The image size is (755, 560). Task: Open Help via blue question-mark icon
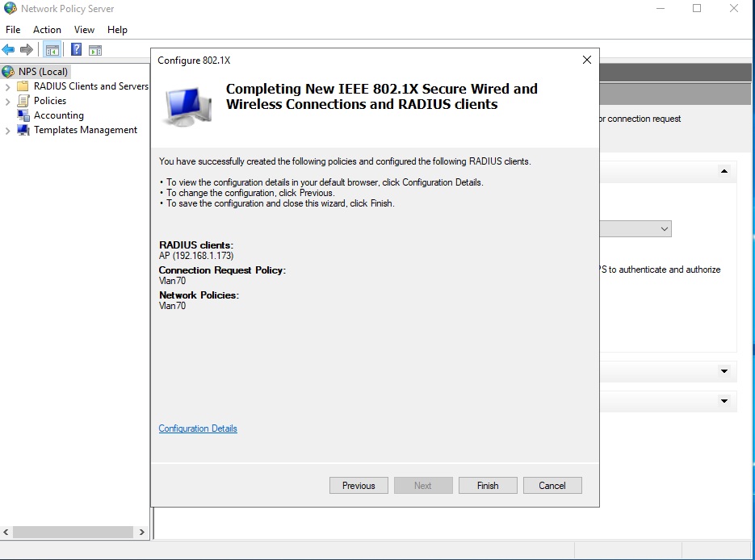point(76,49)
